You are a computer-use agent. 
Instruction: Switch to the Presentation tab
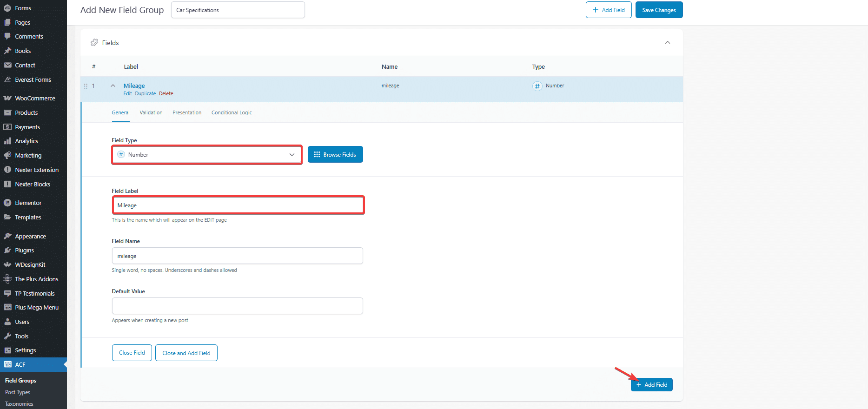(187, 112)
